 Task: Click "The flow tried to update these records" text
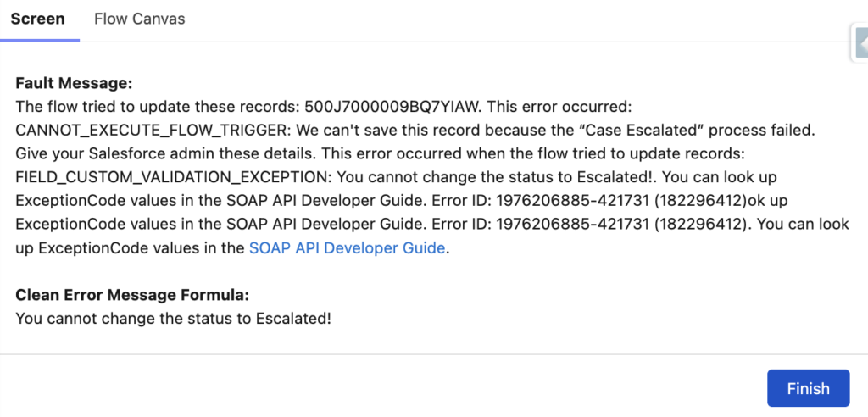coord(150,108)
